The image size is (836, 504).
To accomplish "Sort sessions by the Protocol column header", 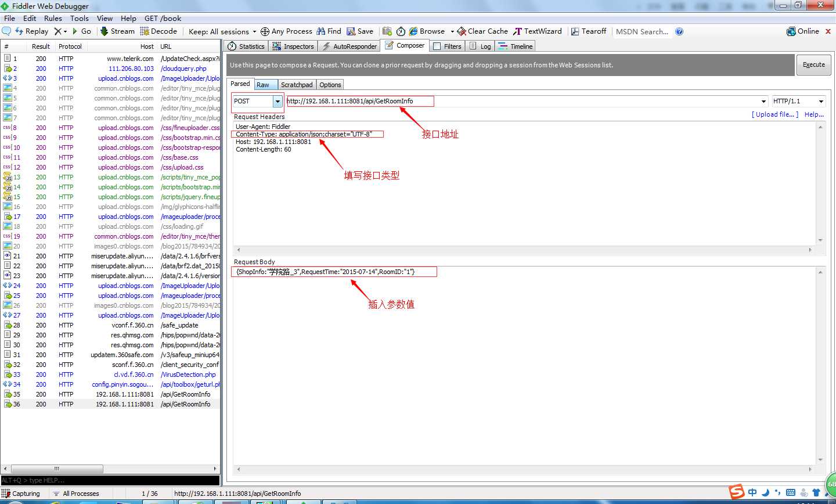I will pos(70,46).
